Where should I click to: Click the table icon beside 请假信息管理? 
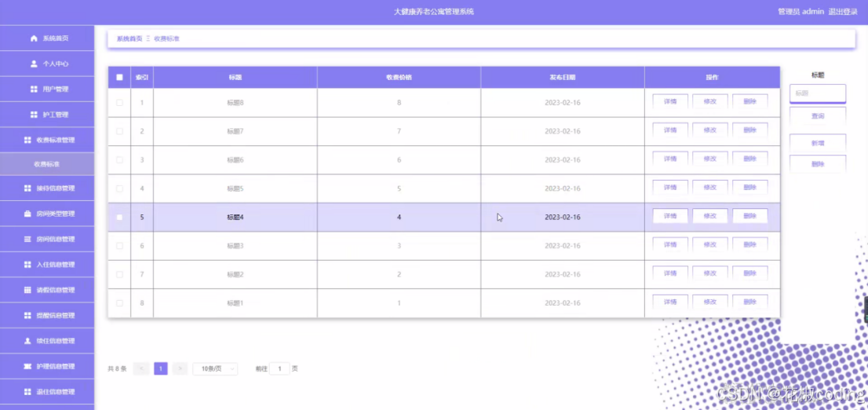click(27, 291)
